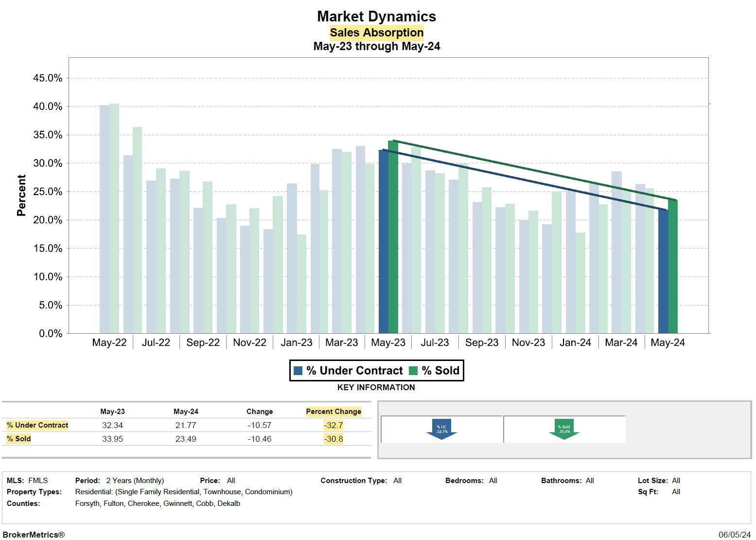Click the KEY INFORMATION heading
The width and height of the screenshot is (756, 540).
376,387
